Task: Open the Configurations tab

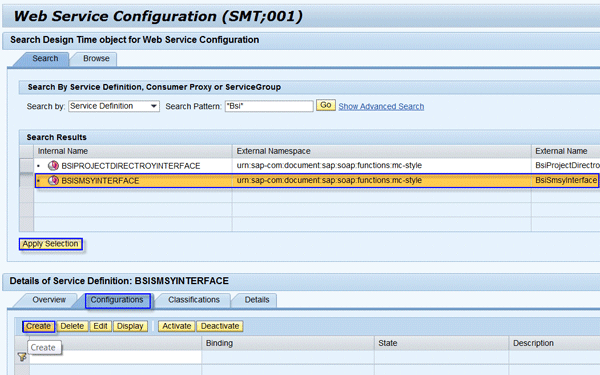Action: point(117,300)
